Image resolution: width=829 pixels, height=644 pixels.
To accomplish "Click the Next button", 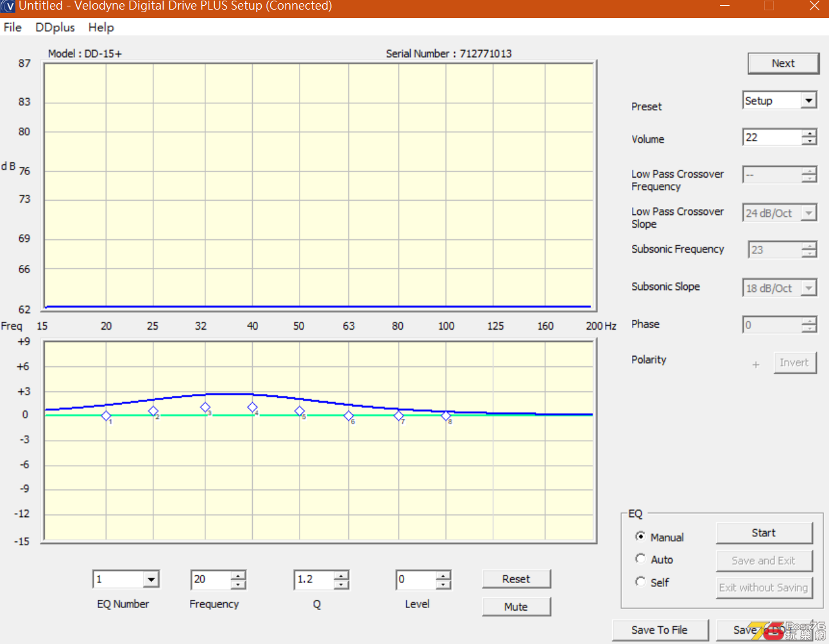I will coord(783,64).
